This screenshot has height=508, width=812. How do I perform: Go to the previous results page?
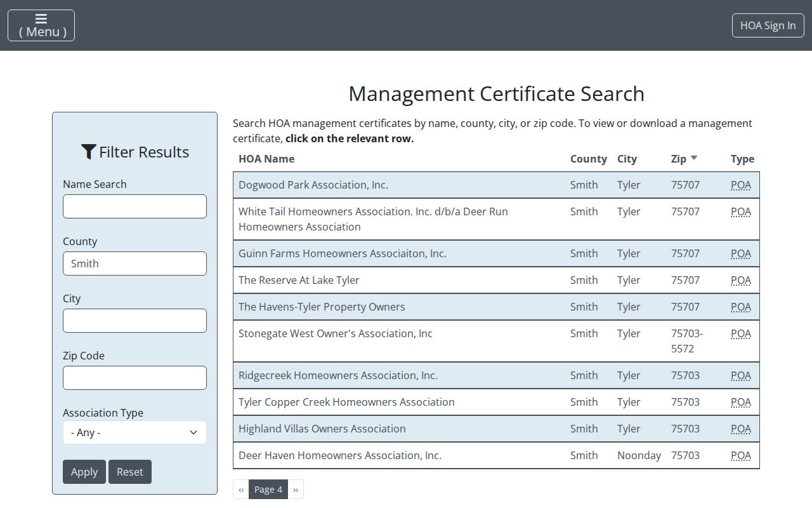pos(241,490)
